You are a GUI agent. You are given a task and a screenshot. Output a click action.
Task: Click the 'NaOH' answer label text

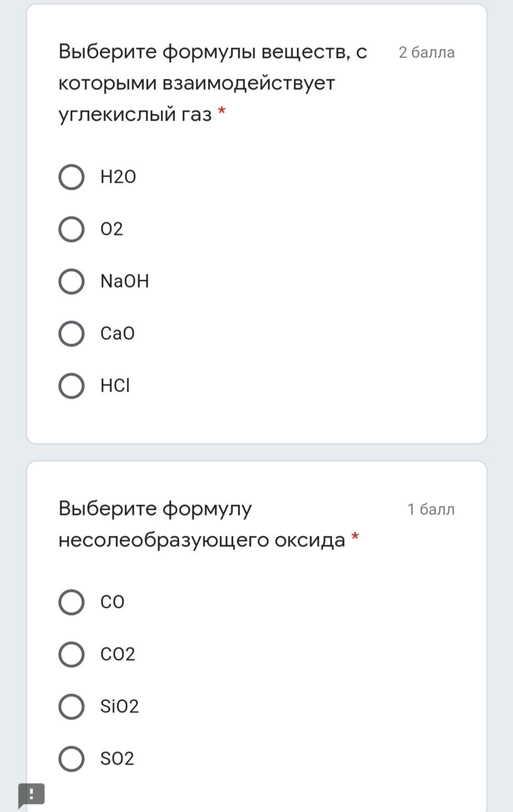click(124, 281)
